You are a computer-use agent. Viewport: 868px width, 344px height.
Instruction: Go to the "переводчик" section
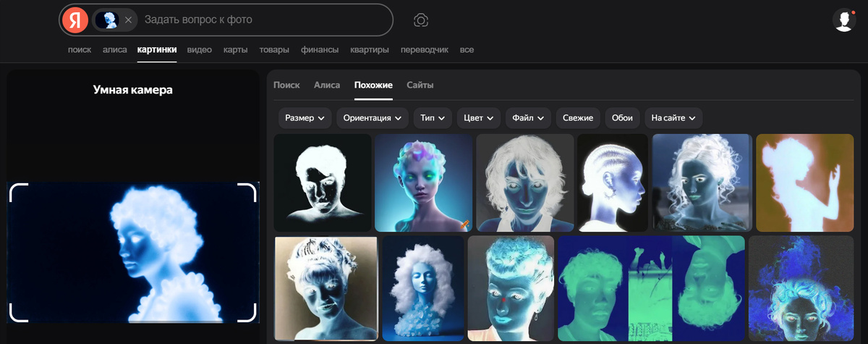(425, 50)
